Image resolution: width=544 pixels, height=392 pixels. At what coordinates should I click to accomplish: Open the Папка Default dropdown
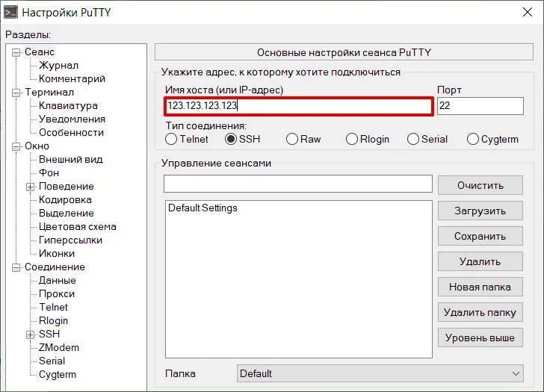(380, 373)
